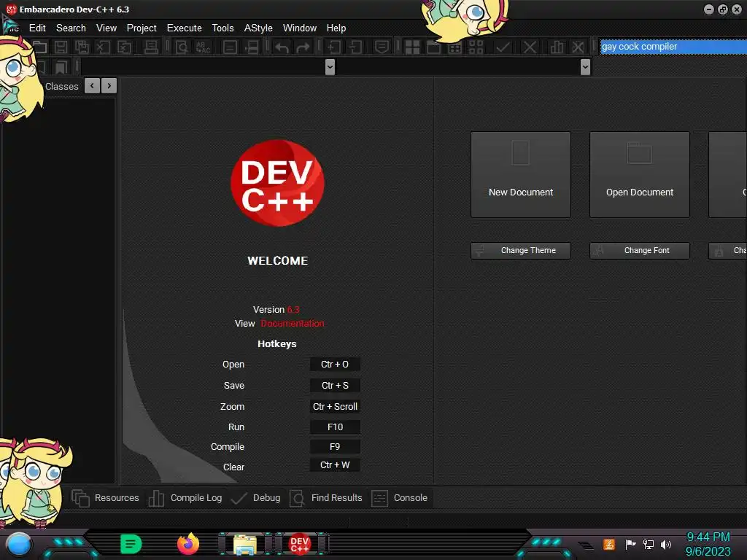Click the toolbar icon just left of Undo
The image size is (747, 560).
[252, 47]
